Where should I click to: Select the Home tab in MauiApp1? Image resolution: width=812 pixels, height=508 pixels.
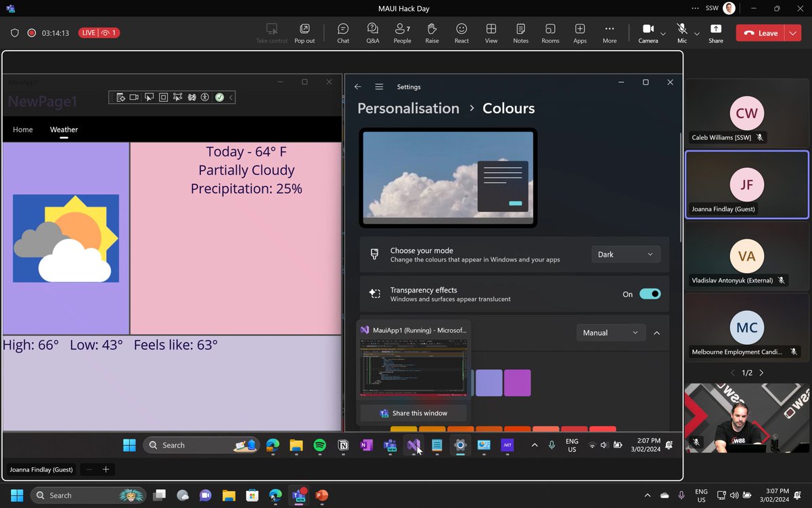point(23,129)
